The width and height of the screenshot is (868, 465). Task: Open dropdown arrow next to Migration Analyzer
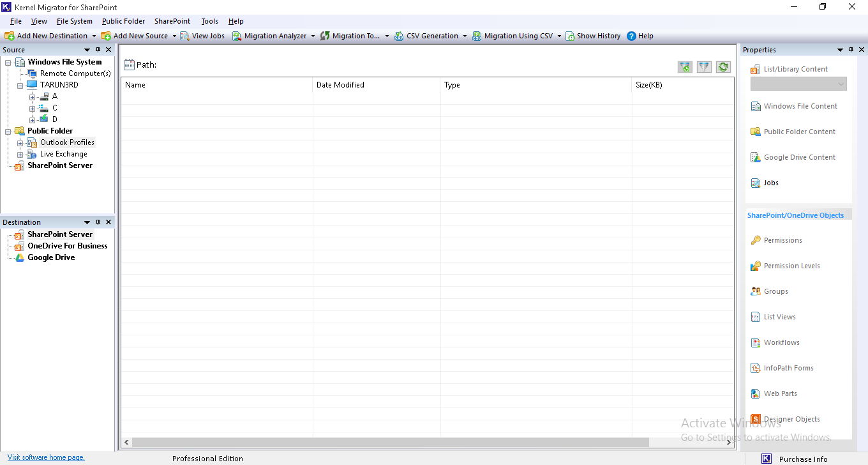(313, 36)
